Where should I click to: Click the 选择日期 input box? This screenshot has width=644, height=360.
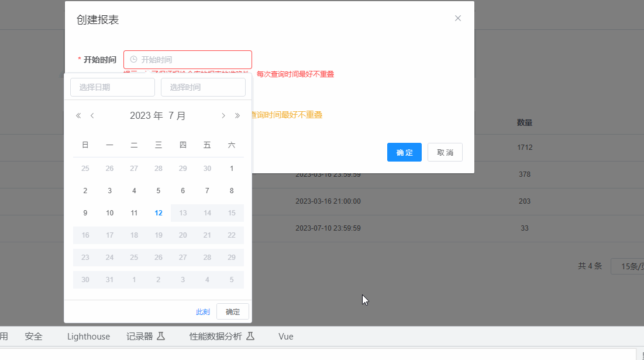(112, 87)
